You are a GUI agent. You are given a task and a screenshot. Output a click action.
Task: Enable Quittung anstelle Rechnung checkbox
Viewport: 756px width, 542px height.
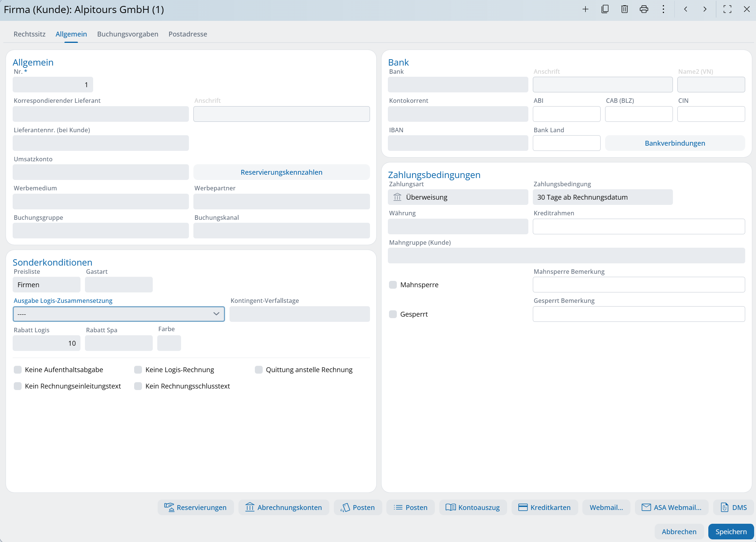pos(259,370)
